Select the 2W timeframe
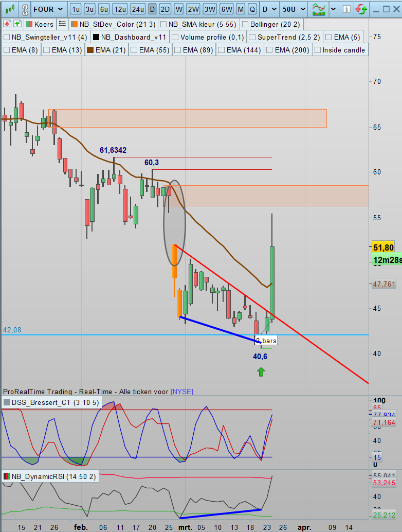Viewport: 402px width, 532px height. pyautogui.click(x=193, y=9)
